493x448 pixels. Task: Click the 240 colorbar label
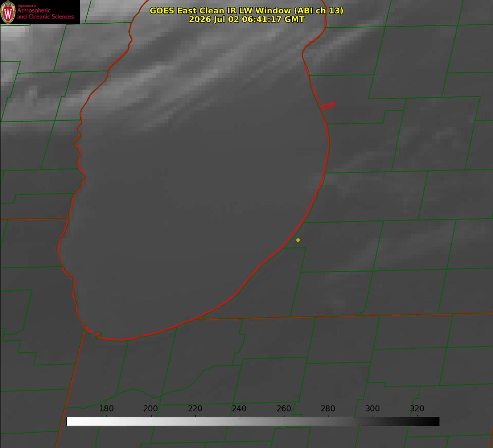pos(239,408)
